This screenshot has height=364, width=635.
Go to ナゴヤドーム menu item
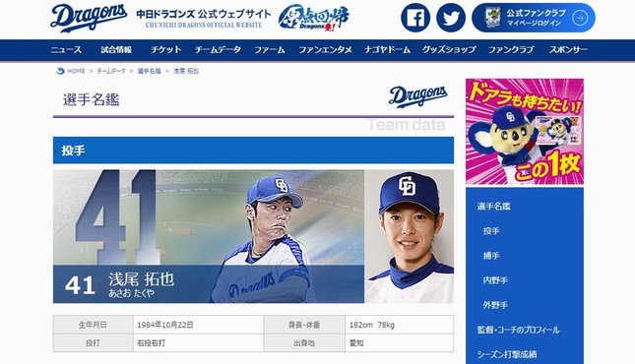click(387, 50)
